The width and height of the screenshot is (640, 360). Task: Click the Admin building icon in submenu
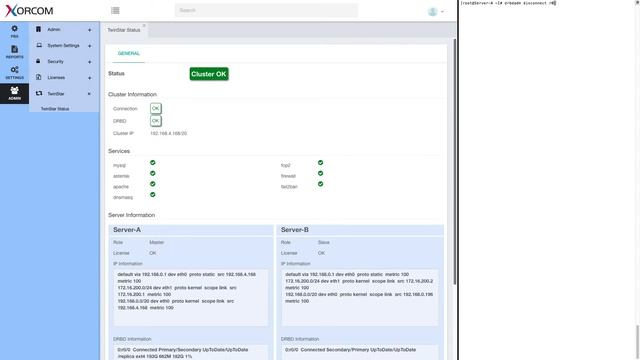click(38, 29)
